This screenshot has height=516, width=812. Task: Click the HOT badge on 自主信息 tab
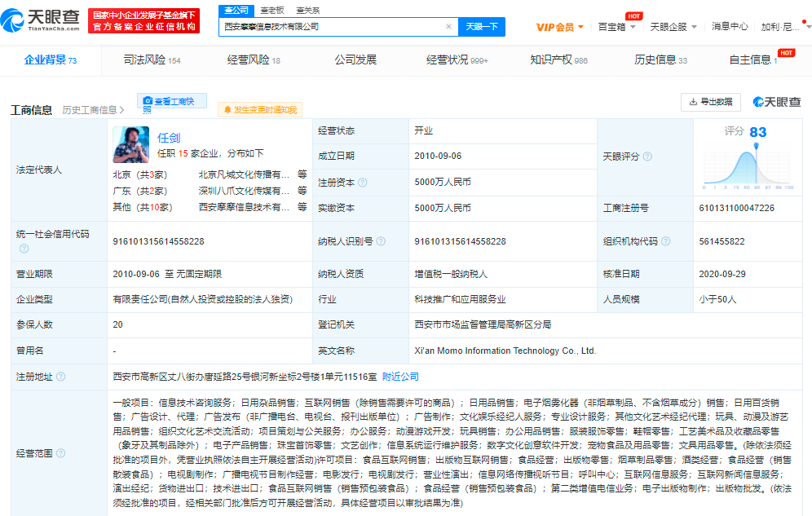[x=786, y=53]
